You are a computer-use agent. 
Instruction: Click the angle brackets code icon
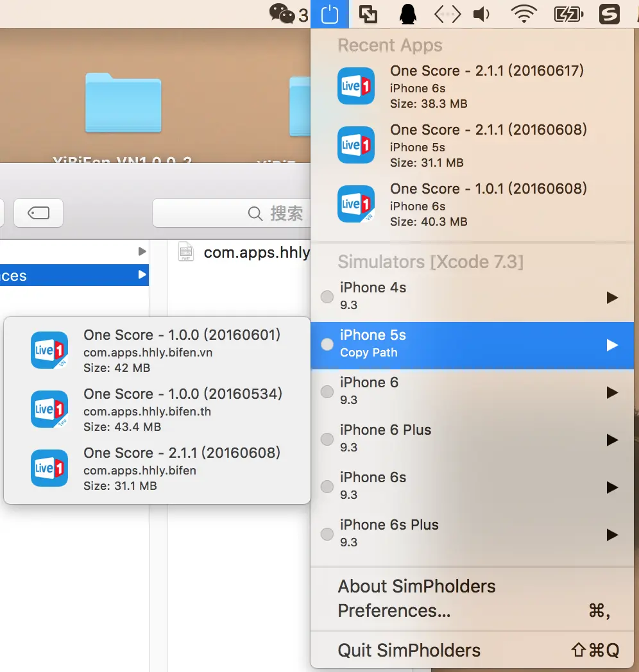point(447,14)
